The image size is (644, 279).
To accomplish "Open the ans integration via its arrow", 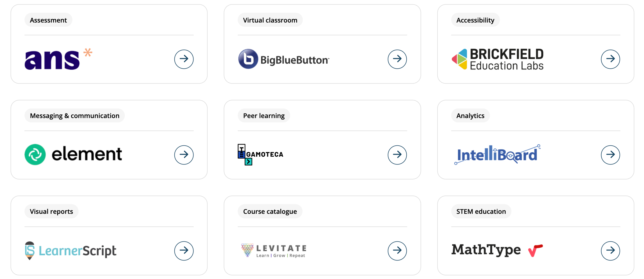I will coord(184,59).
